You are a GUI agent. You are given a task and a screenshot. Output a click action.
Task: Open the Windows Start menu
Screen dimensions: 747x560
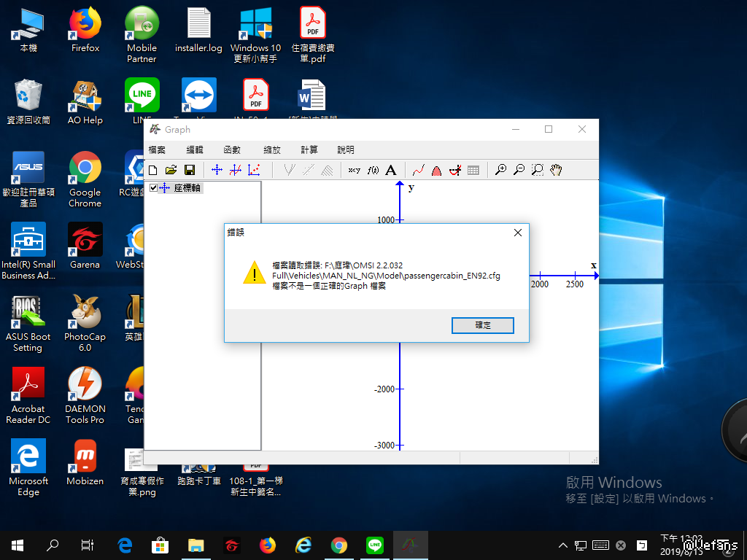(18, 545)
